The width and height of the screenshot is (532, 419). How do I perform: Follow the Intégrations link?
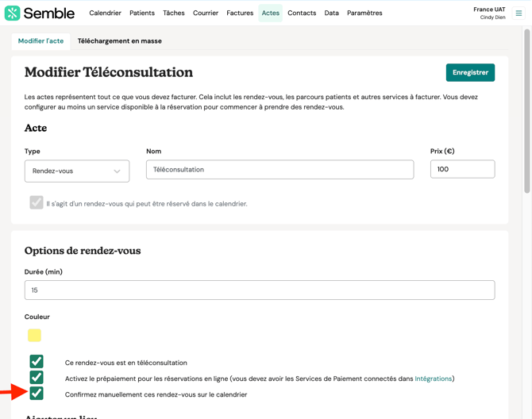433,379
